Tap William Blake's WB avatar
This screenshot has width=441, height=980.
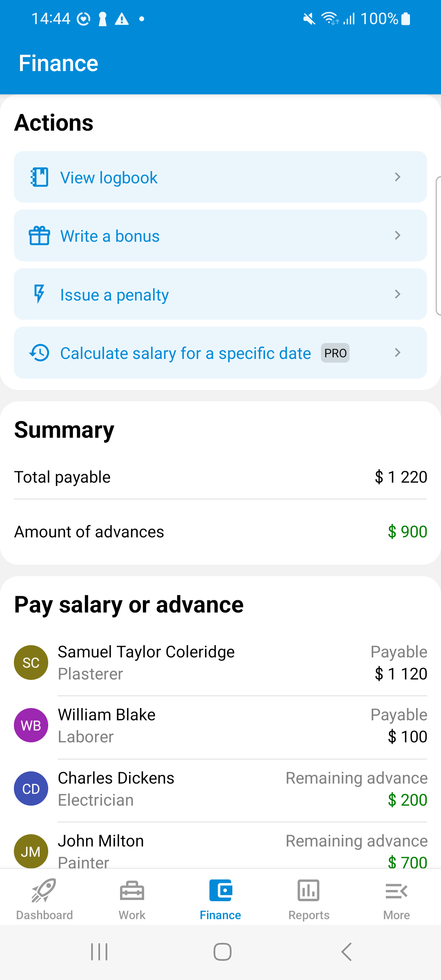pos(31,726)
